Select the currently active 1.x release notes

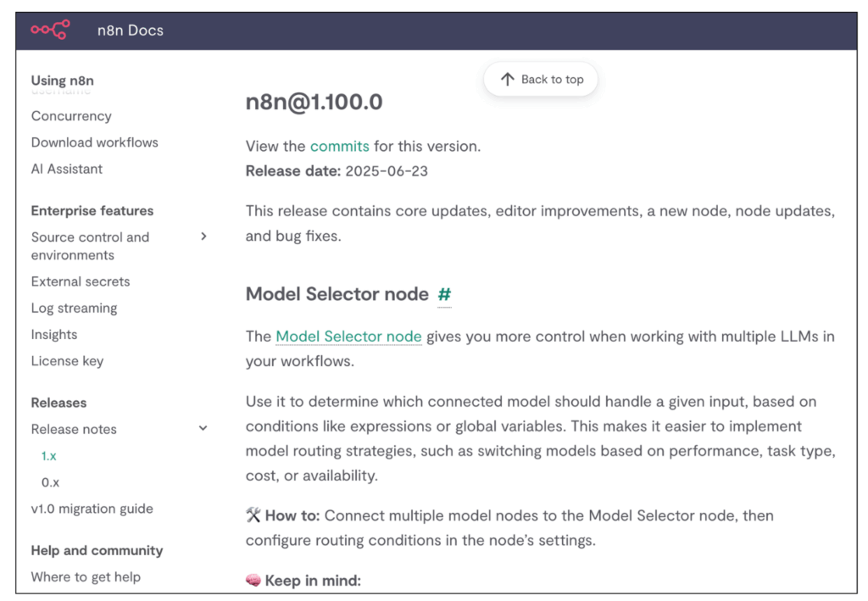[49, 455]
